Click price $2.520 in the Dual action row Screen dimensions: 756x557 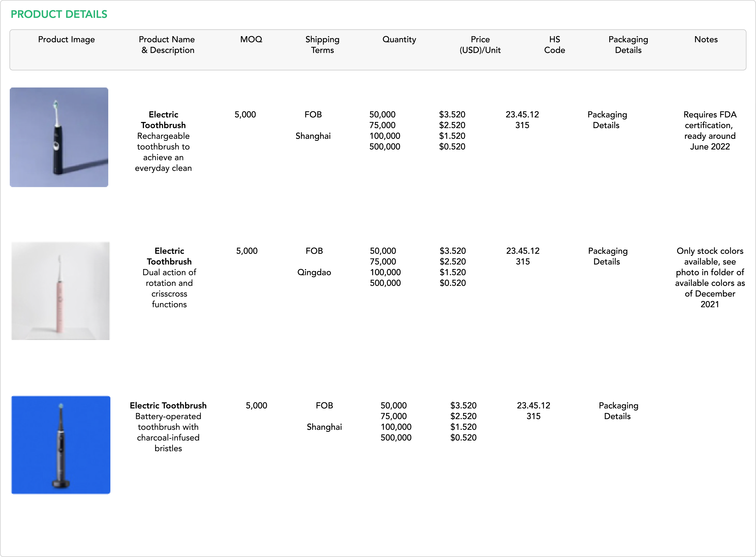453,262
